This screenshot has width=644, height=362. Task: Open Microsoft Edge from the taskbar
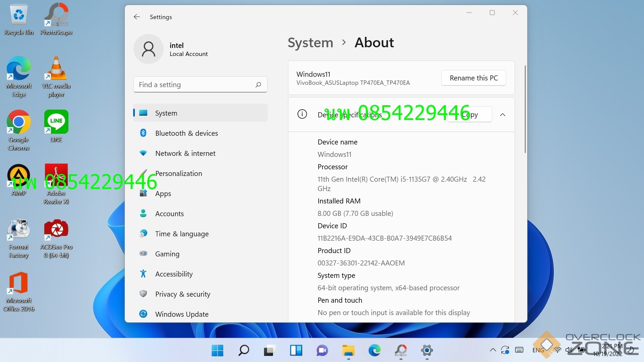374,351
